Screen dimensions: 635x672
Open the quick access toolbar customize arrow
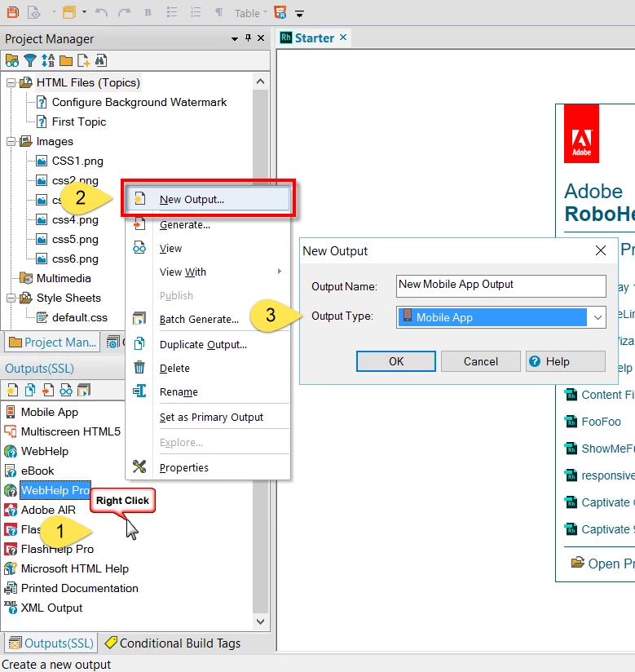[299, 14]
